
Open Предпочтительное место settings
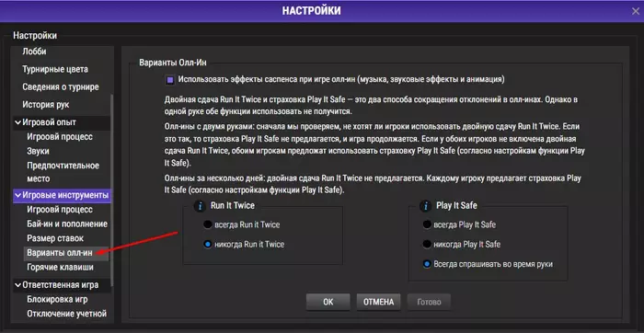tap(63, 172)
